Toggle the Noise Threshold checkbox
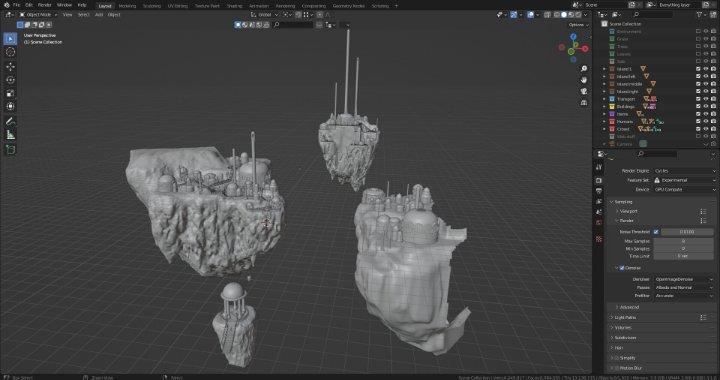 pyautogui.click(x=656, y=232)
